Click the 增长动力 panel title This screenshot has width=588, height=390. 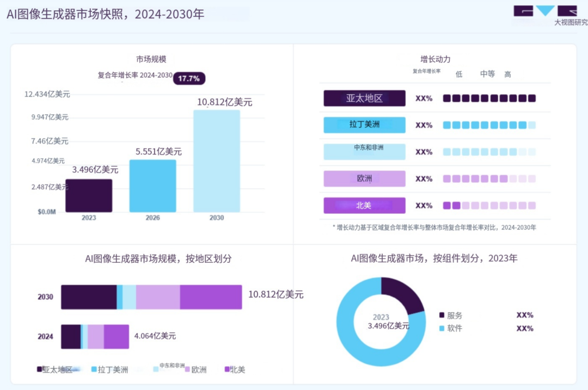coord(436,59)
